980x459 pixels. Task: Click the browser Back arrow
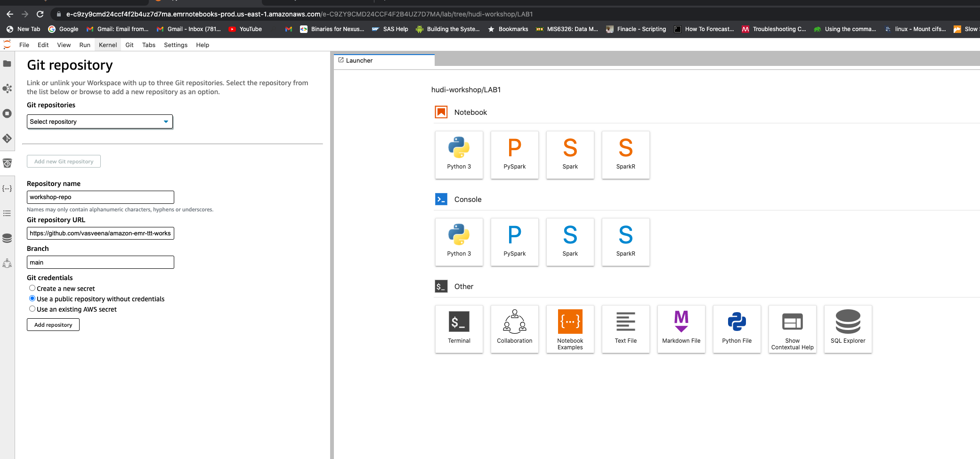pos(10,14)
